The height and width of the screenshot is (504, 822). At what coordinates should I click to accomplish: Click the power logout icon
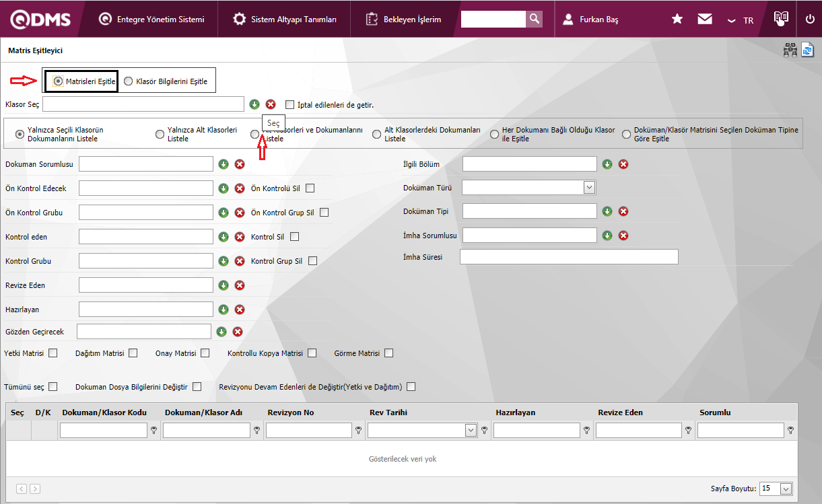pyautogui.click(x=810, y=20)
